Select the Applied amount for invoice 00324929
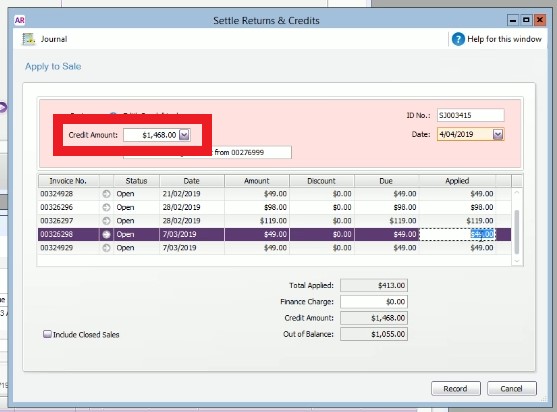 click(x=482, y=248)
